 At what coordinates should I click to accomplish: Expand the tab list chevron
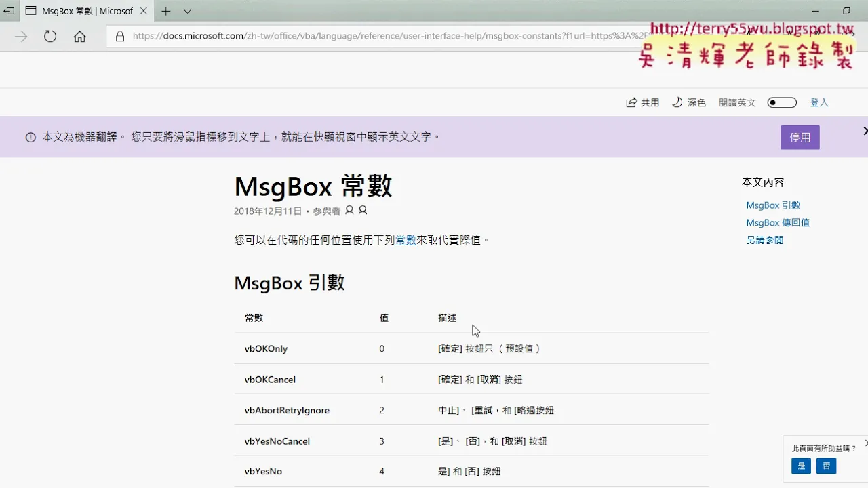[x=188, y=11]
